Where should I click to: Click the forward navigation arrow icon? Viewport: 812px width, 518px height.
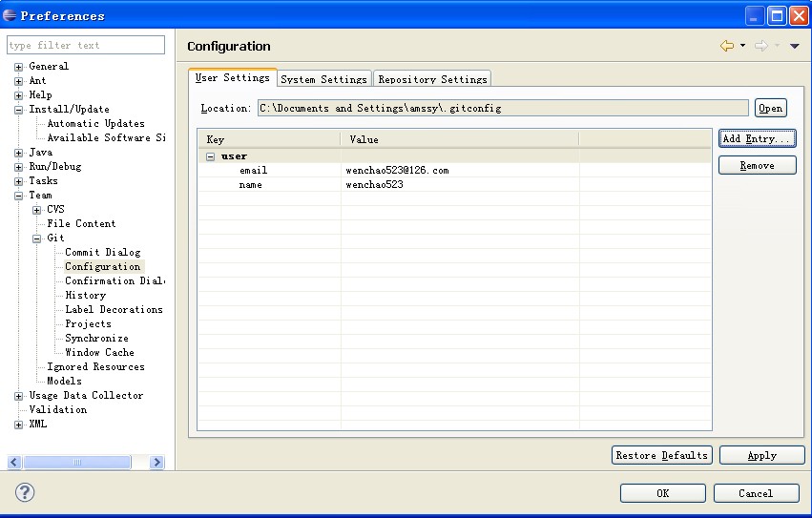pyautogui.click(x=761, y=46)
